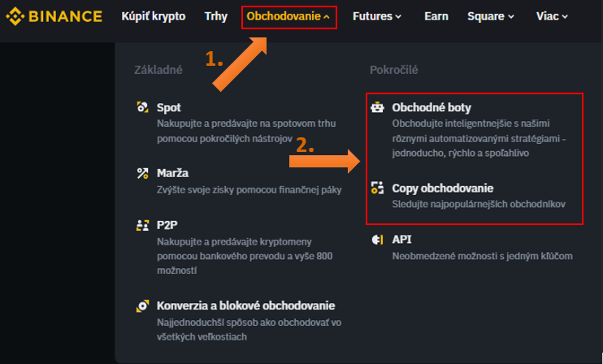Click the API plug icon
The width and height of the screenshot is (603, 364).
click(377, 240)
